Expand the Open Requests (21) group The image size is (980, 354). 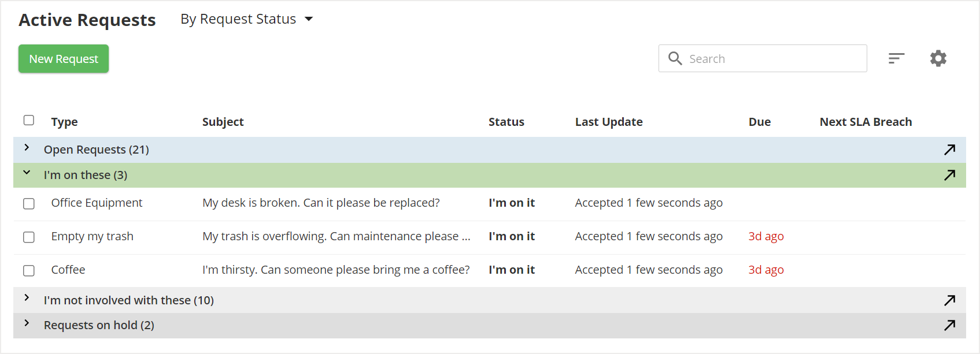pos(27,148)
